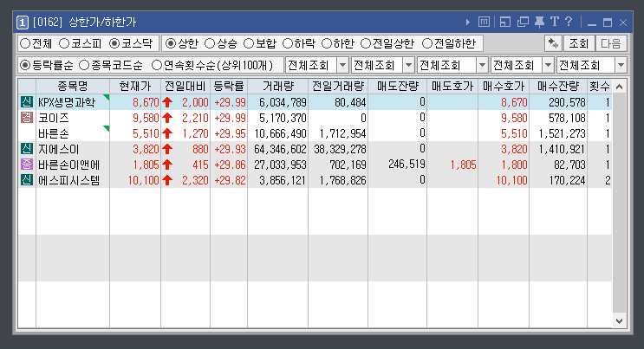This screenshot has height=349, width=644.
Task: Click the 현재가 column header
Action: pyautogui.click(x=135, y=87)
